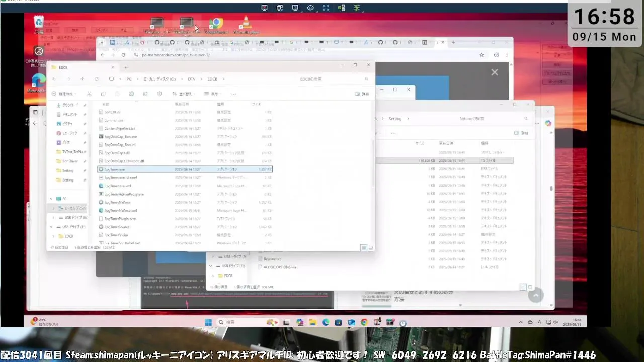
Task: Click the Delete trash toolbar icon
Action: [159, 94]
